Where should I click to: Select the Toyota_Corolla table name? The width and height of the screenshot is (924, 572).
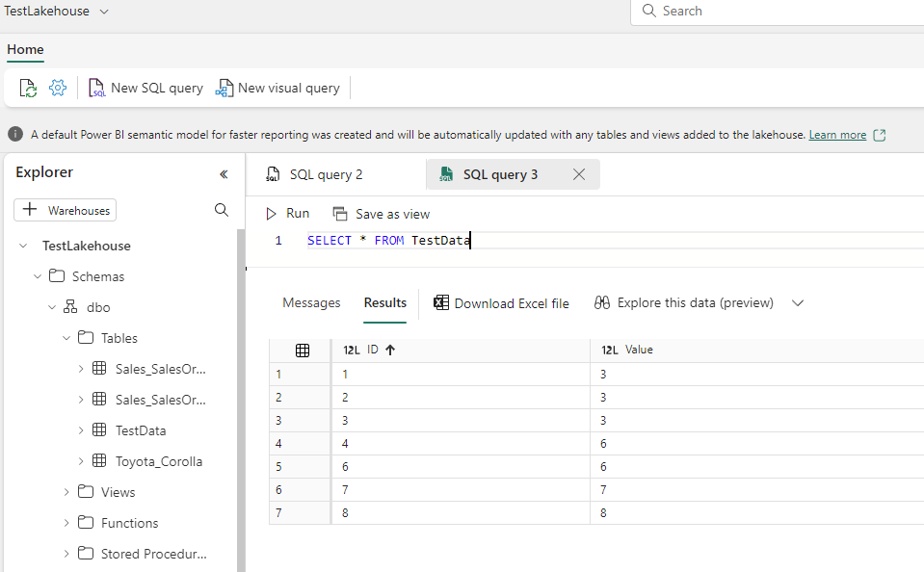[159, 461]
